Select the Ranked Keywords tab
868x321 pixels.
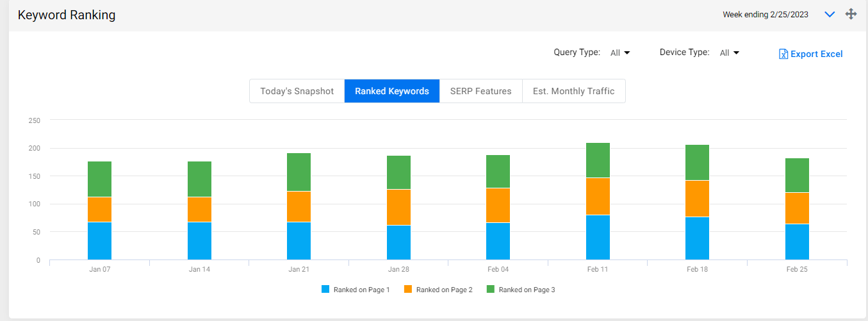point(392,91)
